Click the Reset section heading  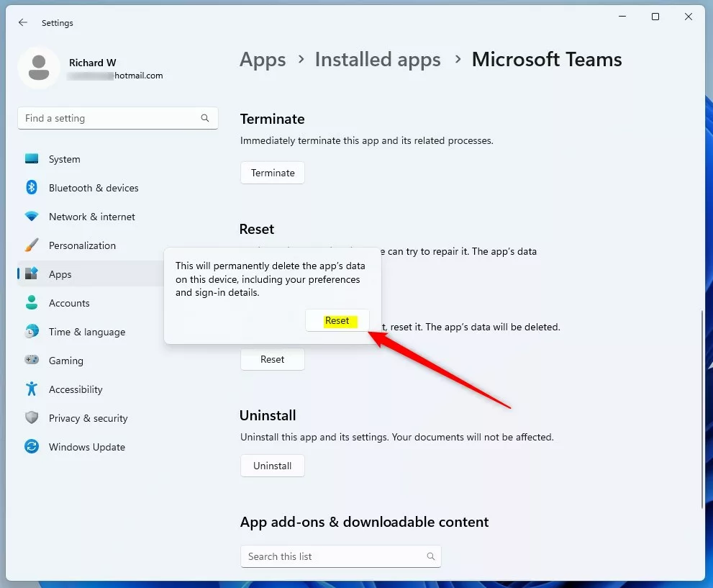pyautogui.click(x=257, y=229)
